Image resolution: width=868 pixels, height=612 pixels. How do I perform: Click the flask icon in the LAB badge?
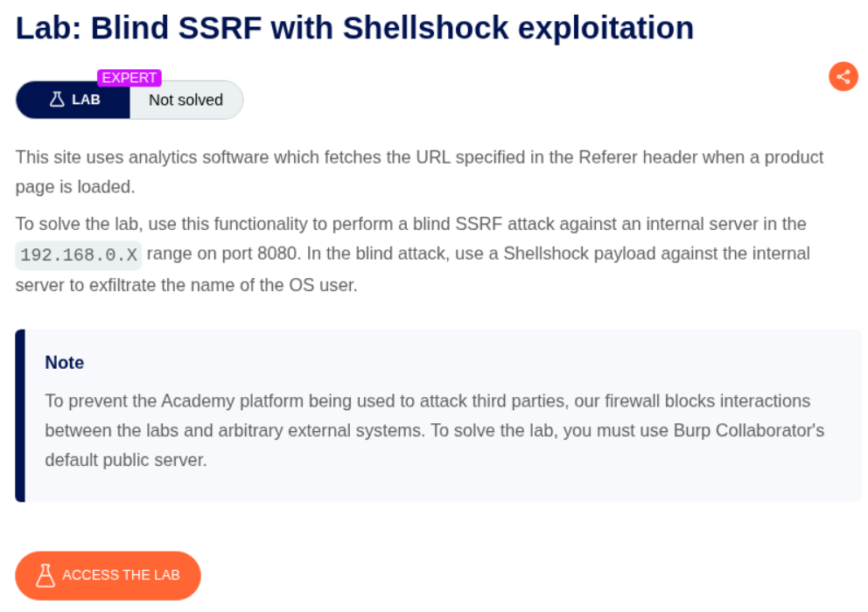pos(57,100)
